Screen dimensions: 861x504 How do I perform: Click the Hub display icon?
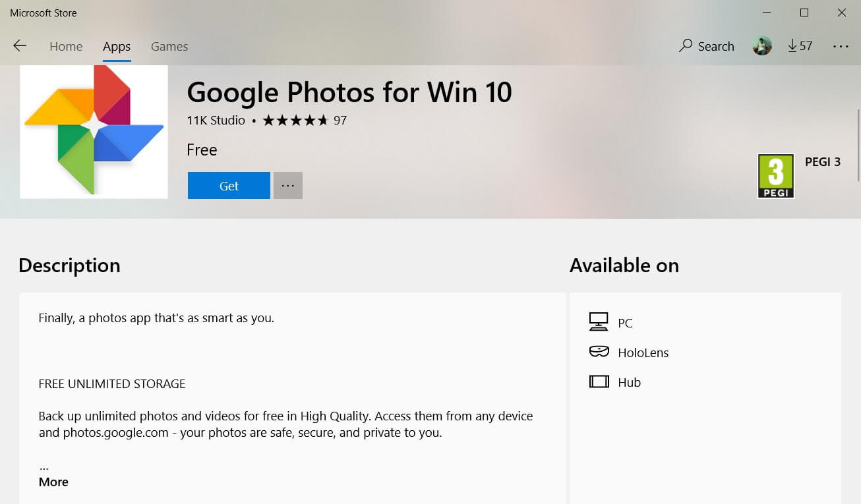(599, 381)
